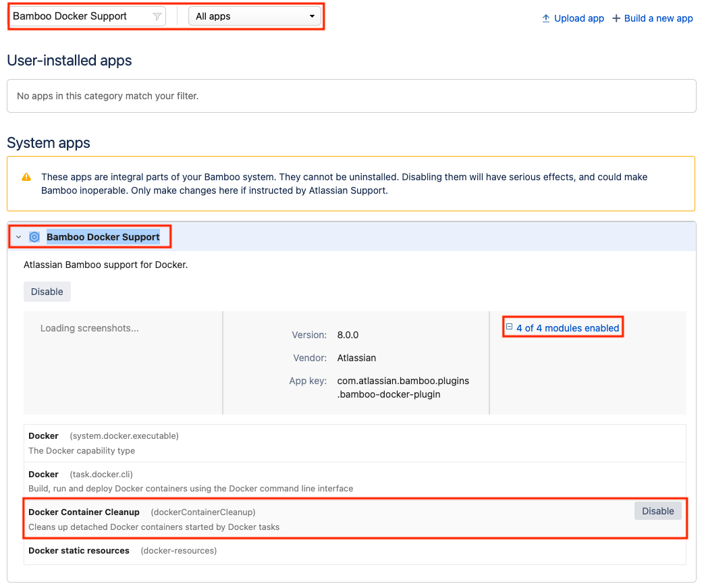Click The Docker capability type description
Viewport: 704px width, 588px height.
(82, 450)
